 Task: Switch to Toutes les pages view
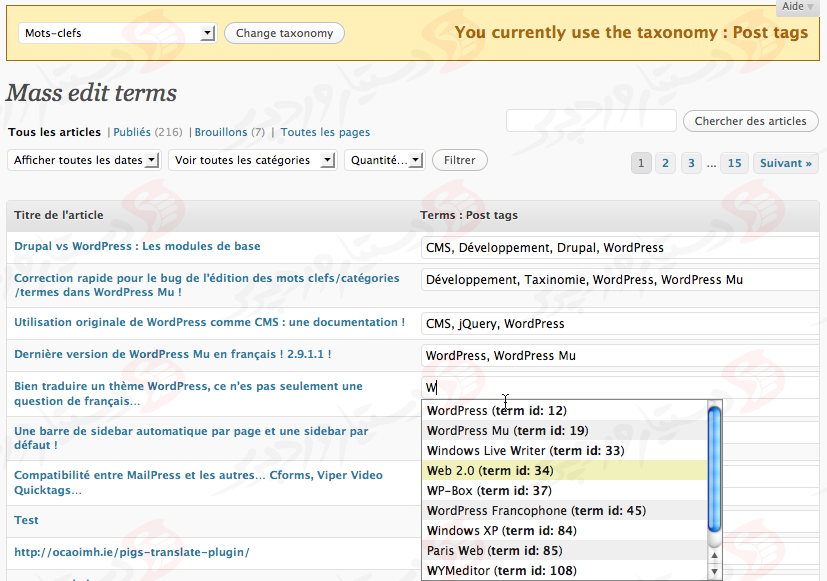point(325,132)
